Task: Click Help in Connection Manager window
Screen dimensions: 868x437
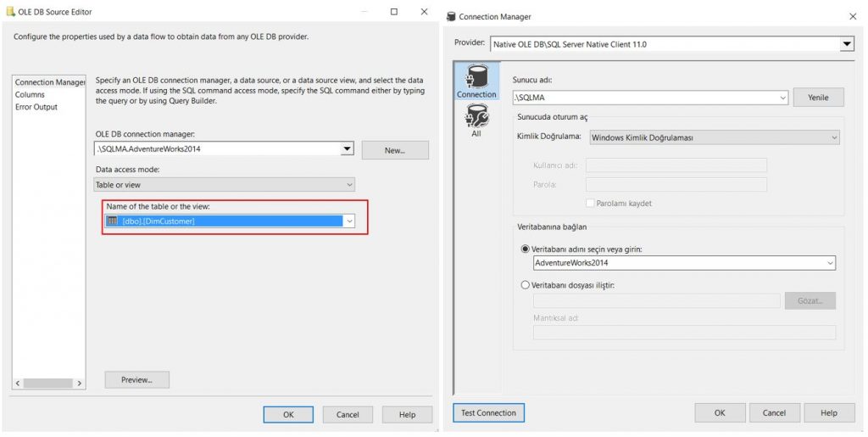Action: click(829, 412)
